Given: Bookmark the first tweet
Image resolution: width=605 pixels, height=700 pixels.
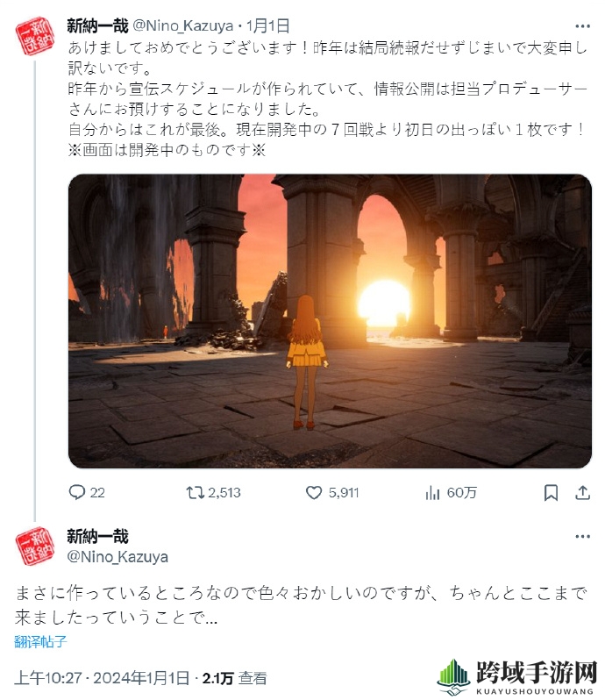Looking at the screenshot, I should [551, 493].
